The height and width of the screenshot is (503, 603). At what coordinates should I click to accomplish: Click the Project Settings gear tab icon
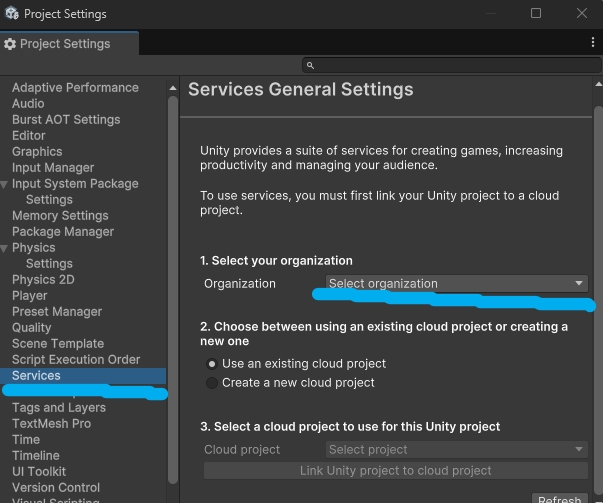tap(10, 44)
